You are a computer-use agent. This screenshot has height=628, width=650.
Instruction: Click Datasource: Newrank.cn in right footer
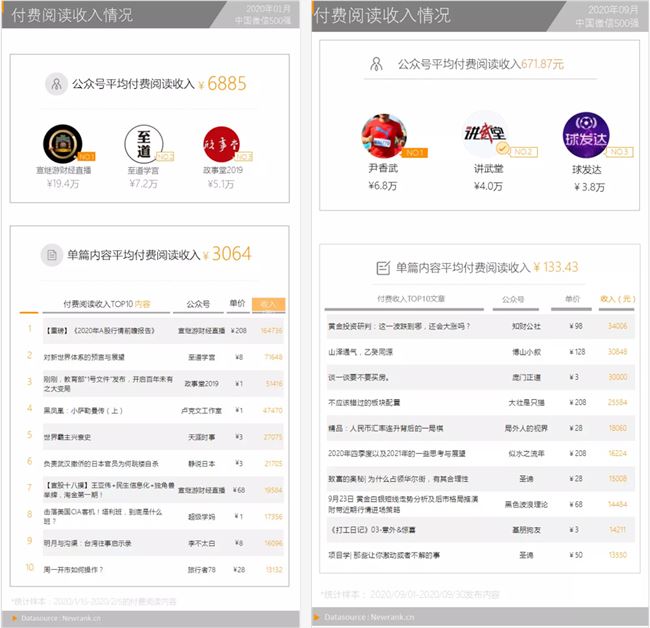coord(369,617)
